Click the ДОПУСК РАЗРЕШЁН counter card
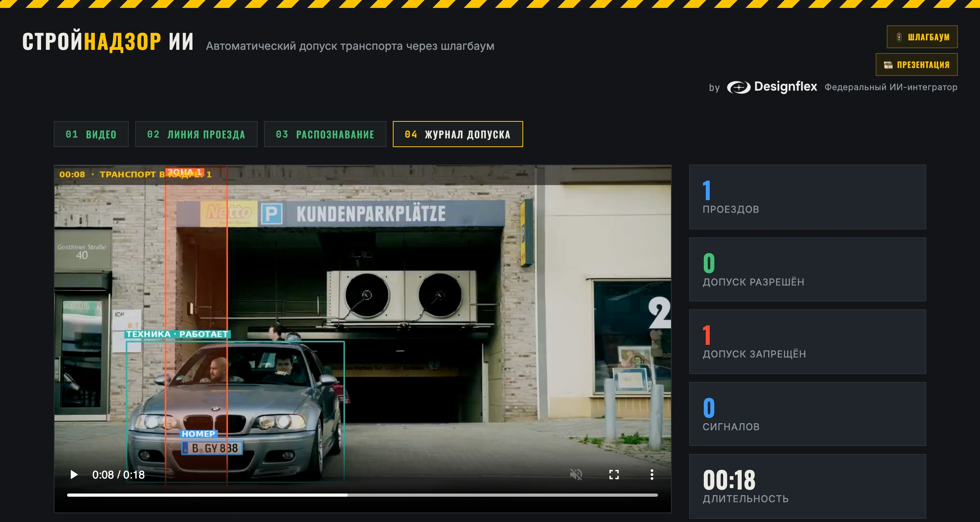 808,269
